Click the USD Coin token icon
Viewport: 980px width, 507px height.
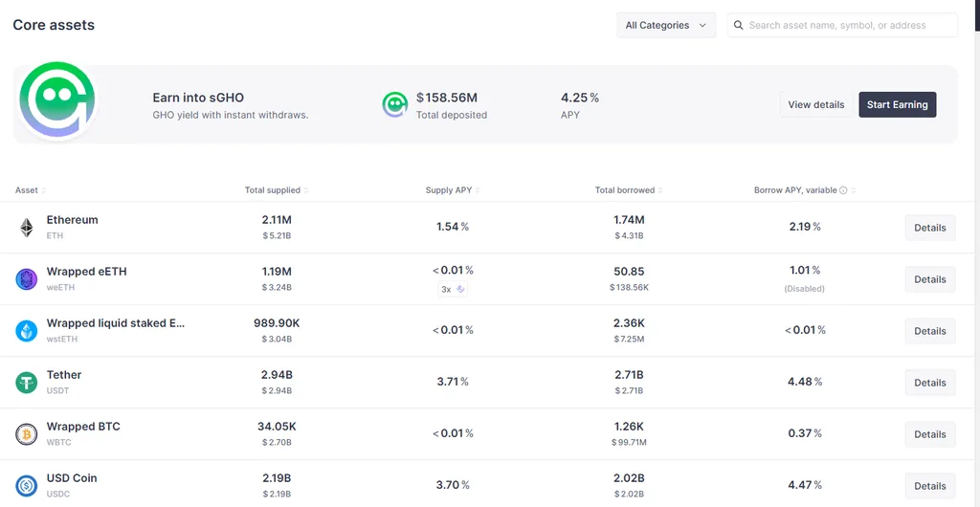[26, 486]
